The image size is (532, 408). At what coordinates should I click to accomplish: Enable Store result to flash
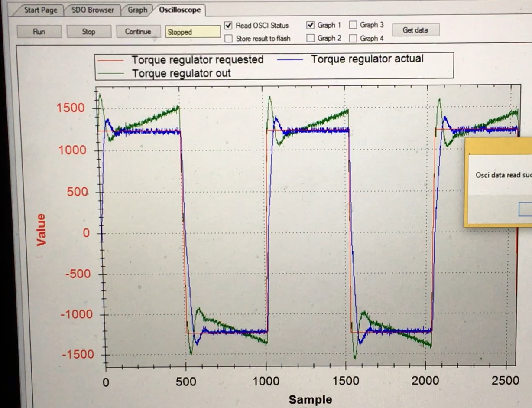click(x=229, y=39)
